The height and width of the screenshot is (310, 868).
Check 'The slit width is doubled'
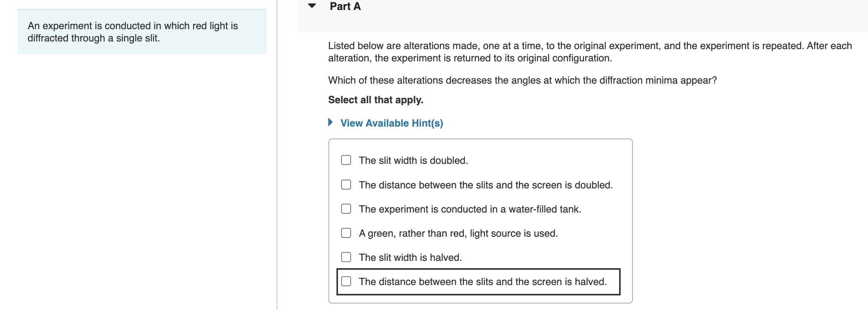pos(346,160)
